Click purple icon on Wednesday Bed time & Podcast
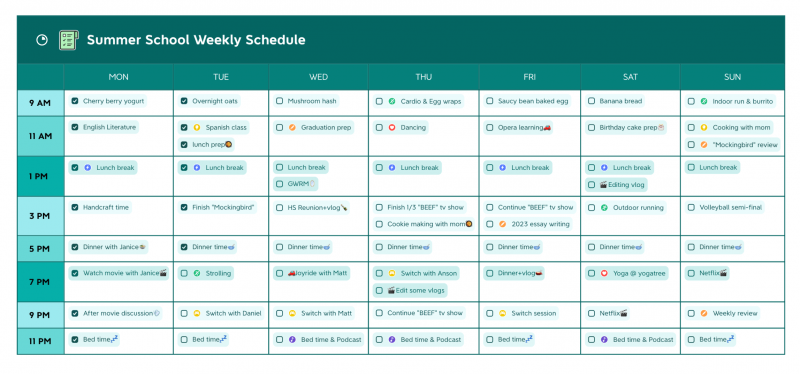This screenshot has width=800, height=374. tap(292, 339)
